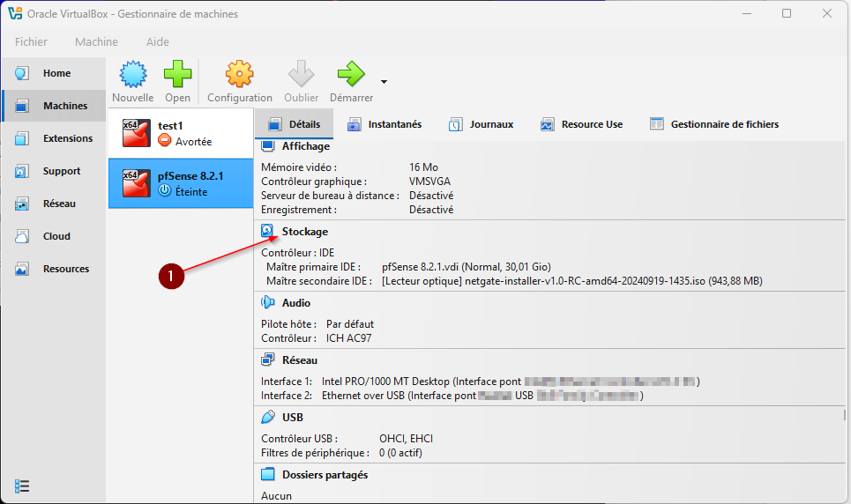Image resolution: width=851 pixels, height=504 pixels.
Task: Click the Stockage section header
Action: point(304,232)
